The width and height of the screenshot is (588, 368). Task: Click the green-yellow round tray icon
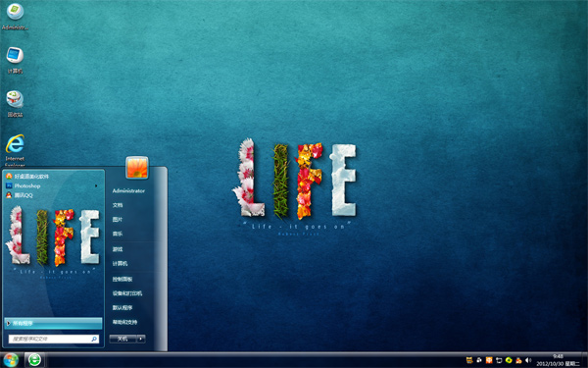509,360
